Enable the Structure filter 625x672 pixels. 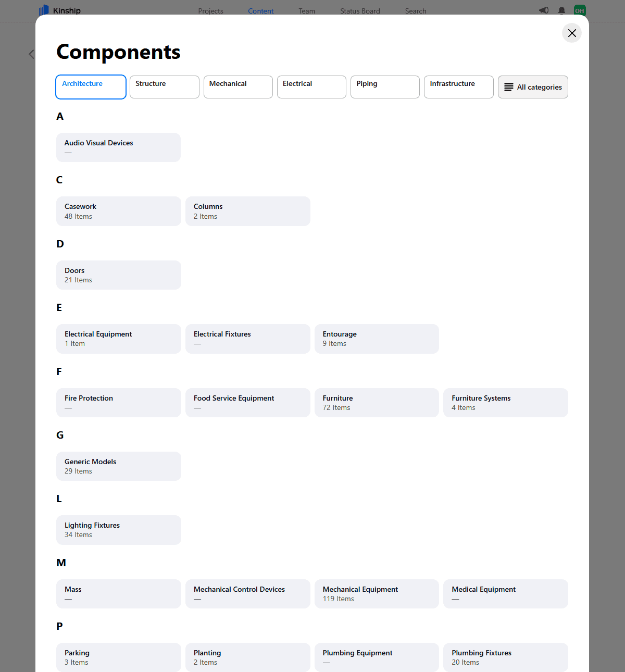pyautogui.click(x=164, y=86)
